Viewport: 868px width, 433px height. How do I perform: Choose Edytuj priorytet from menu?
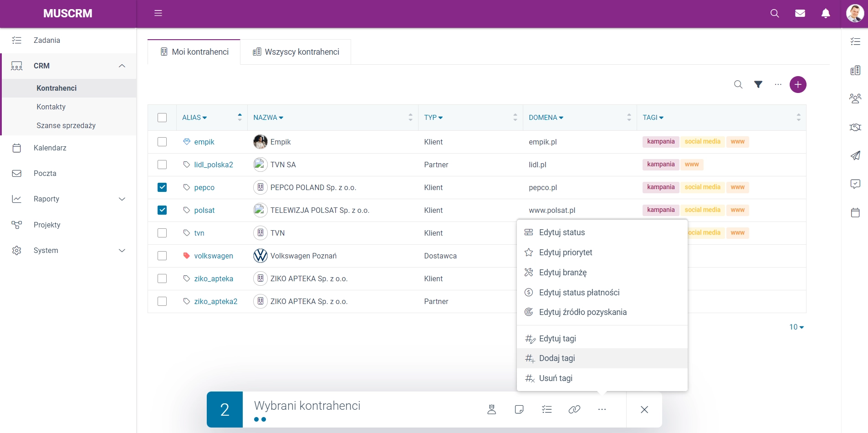click(x=602, y=253)
